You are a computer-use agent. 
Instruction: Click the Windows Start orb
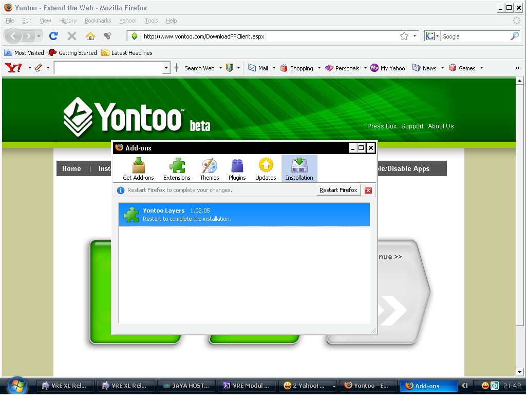pyautogui.click(x=17, y=386)
